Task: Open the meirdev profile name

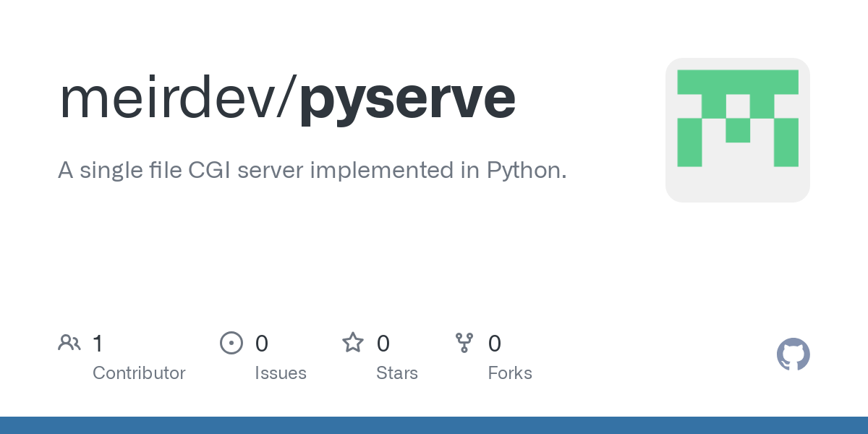Action: 174,98
